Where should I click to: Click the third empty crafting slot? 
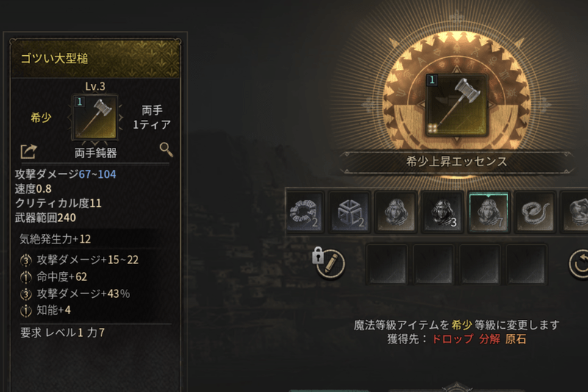click(480, 264)
